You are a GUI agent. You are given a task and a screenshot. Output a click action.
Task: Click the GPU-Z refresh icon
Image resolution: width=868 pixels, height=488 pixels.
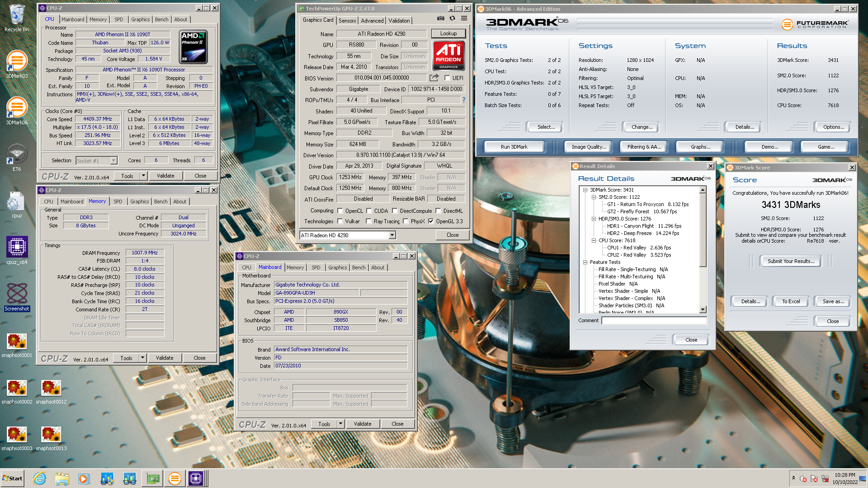coord(452,19)
